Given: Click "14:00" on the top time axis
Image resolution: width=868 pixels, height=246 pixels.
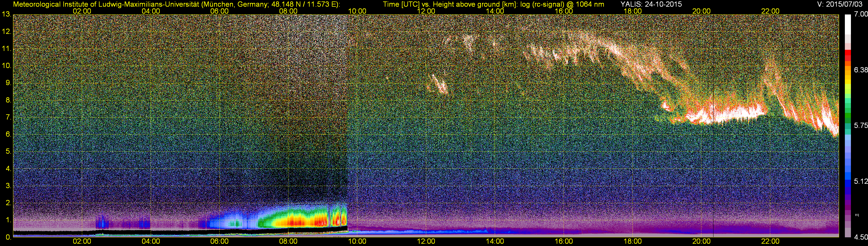Looking at the screenshot, I should [495, 11].
